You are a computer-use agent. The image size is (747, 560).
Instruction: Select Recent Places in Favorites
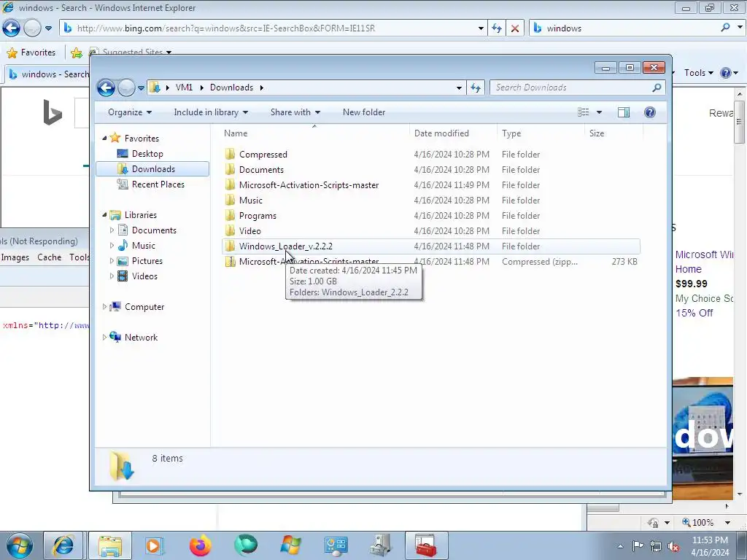pyautogui.click(x=158, y=184)
